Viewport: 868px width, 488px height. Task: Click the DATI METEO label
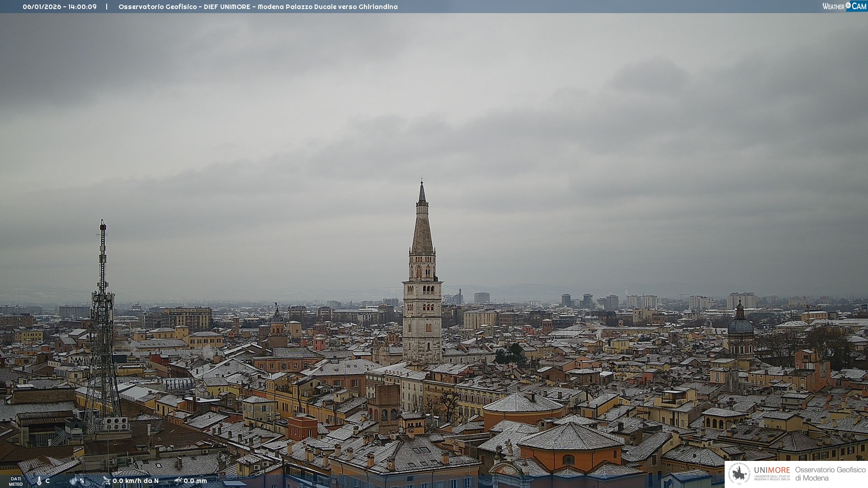tap(16, 481)
